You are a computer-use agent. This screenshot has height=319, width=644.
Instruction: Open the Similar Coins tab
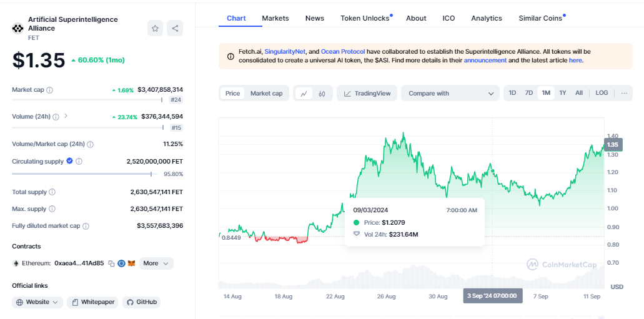540,18
